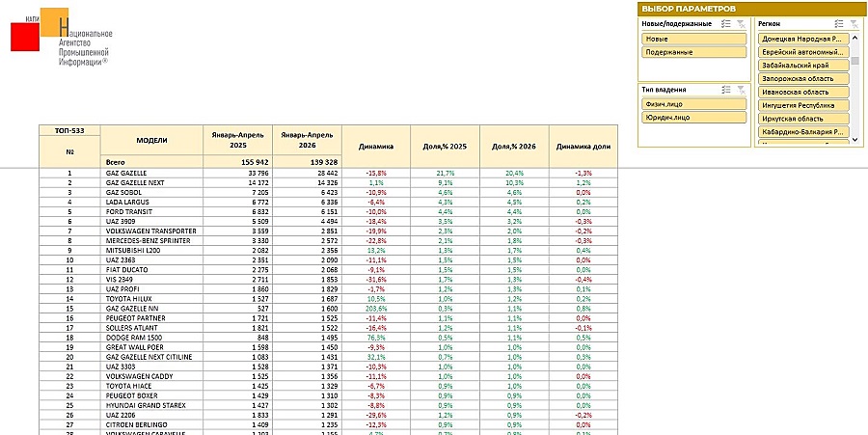Toggle multi-select in Новые/подержанные slicer
This screenshot has height=435, width=868.
726,24
